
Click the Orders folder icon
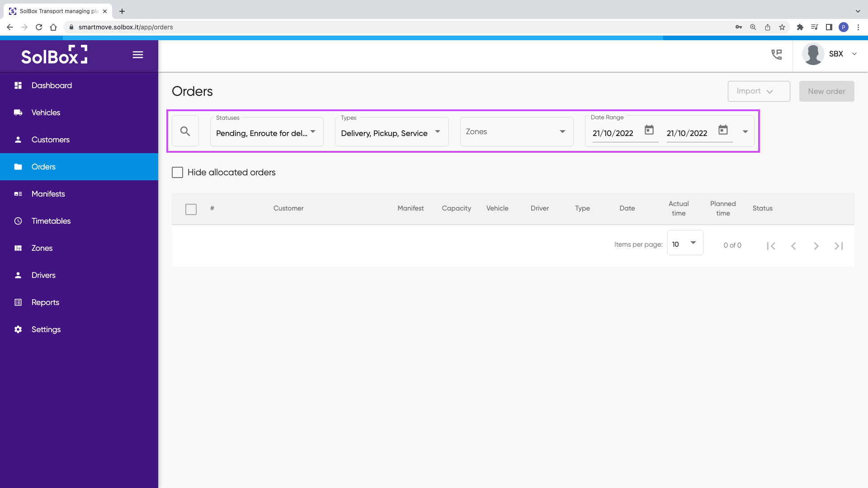pyautogui.click(x=18, y=167)
